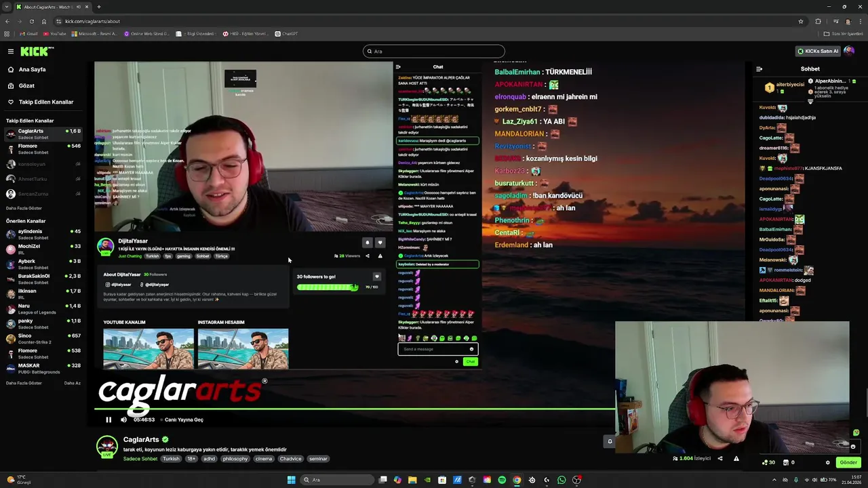The height and width of the screenshot is (488, 868).
Task: Open the ChatGPT bookmark
Action: (x=287, y=33)
